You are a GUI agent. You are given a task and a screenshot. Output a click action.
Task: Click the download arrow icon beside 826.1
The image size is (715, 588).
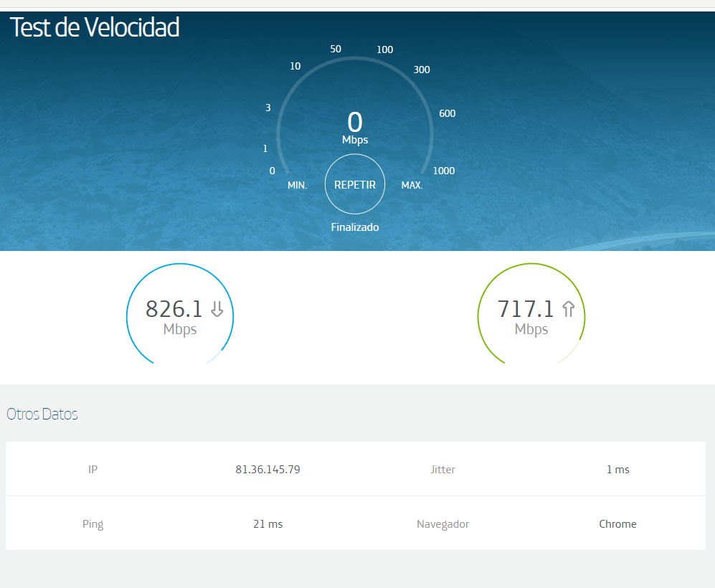point(217,309)
